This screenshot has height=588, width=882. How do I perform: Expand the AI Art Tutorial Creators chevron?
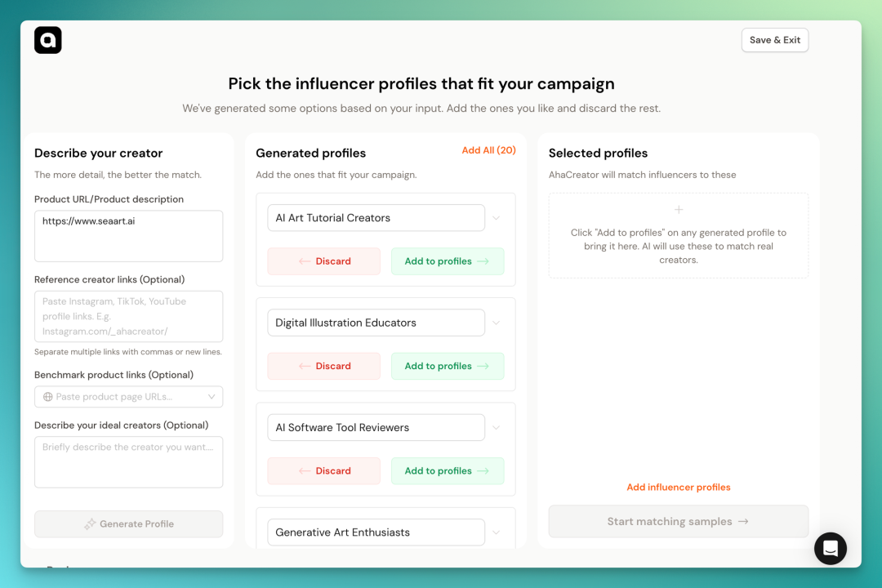[497, 218]
